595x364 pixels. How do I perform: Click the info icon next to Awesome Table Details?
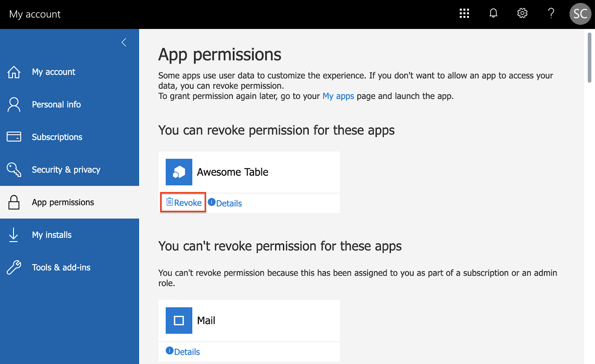point(212,202)
